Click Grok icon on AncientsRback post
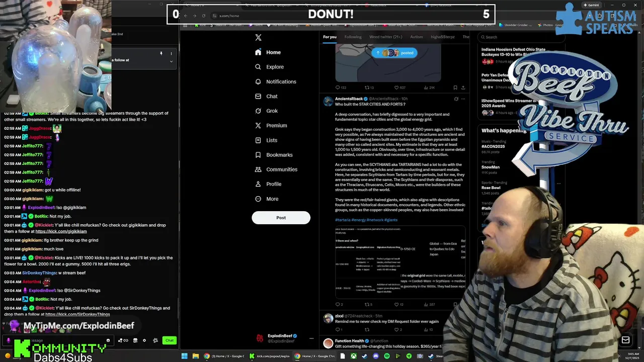The height and width of the screenshot is (362, 644). click(456, 99)
